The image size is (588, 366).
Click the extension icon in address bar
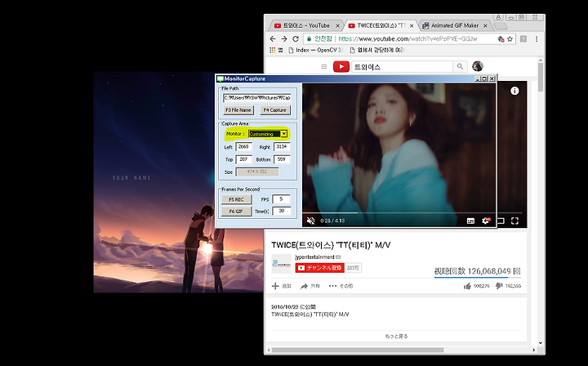501,38
